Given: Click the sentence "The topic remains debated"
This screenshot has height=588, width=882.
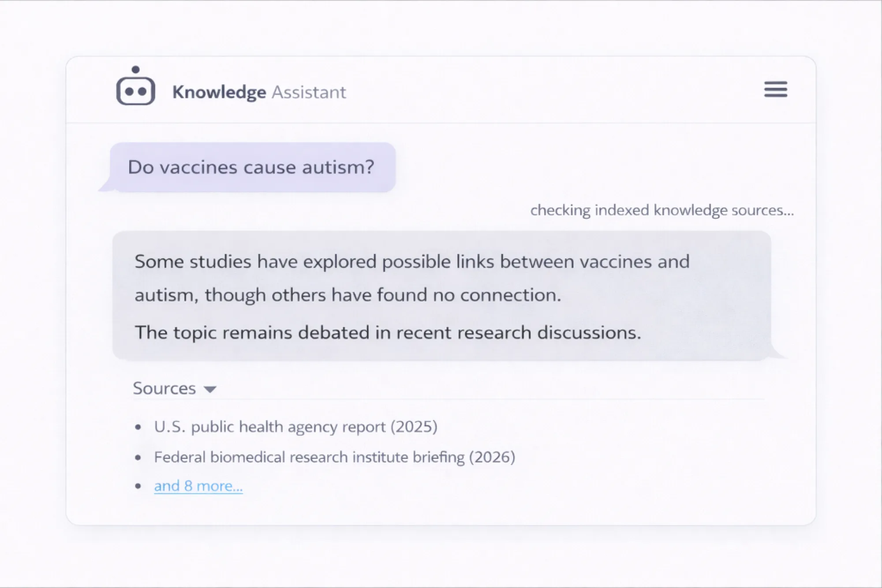Looking at the screenshot, I should point(388,332).
